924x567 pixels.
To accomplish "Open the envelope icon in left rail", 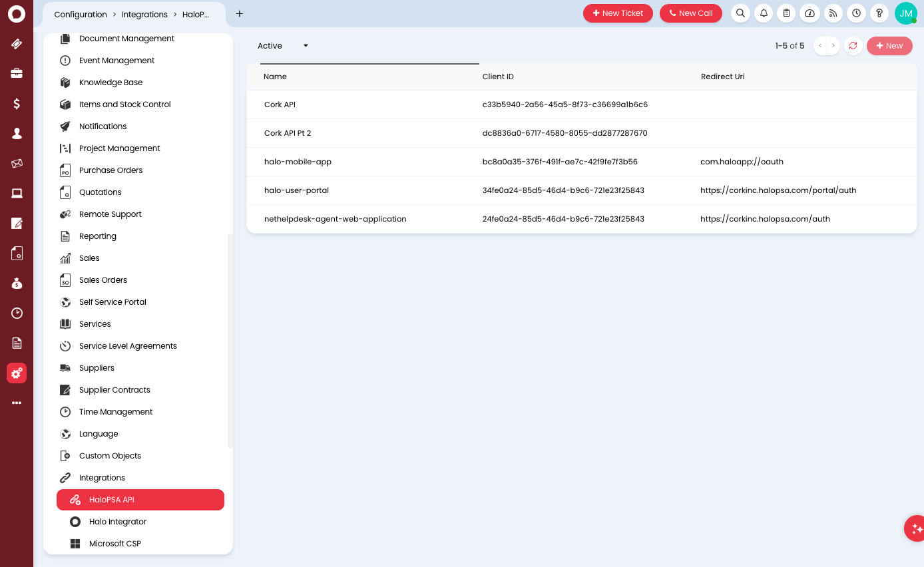I will tap(17, 163).
